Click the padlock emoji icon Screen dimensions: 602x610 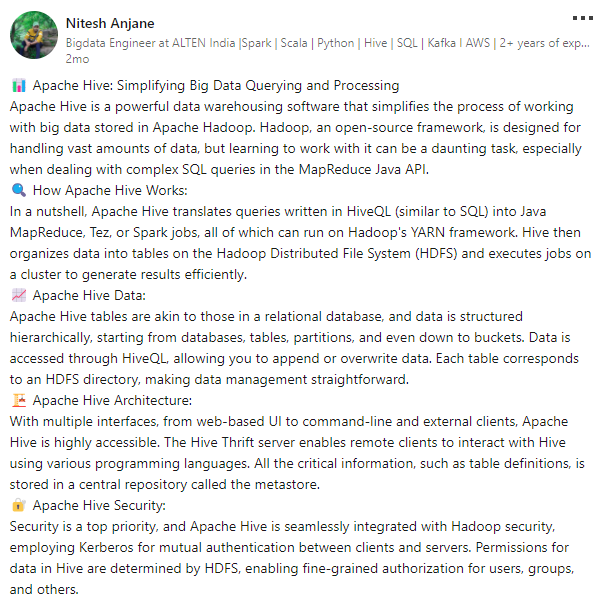click(19, 505)
